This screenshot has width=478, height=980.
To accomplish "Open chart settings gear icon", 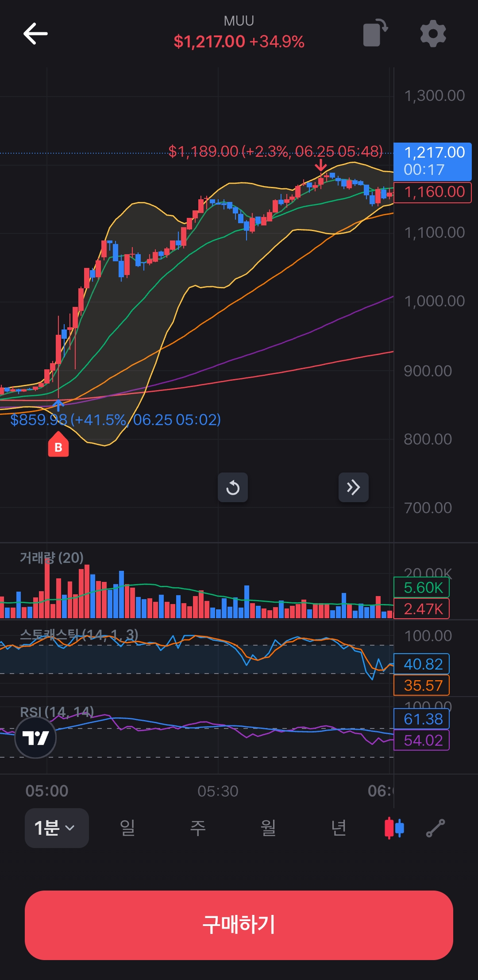I will click(433, 33).
